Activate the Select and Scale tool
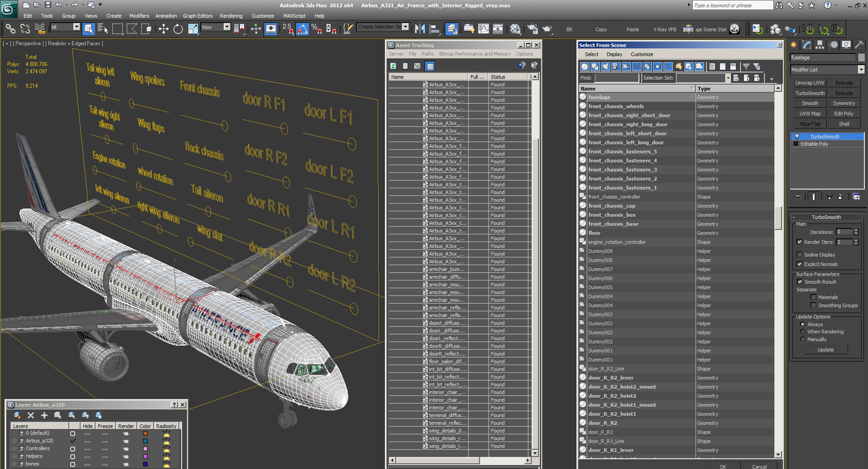Screen dimensions: 868x469 (x=192, y=28)
